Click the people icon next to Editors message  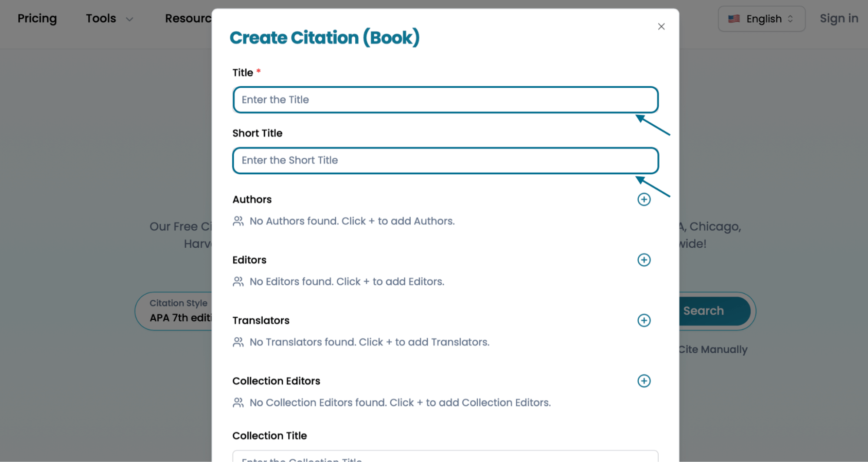point(238,281)
